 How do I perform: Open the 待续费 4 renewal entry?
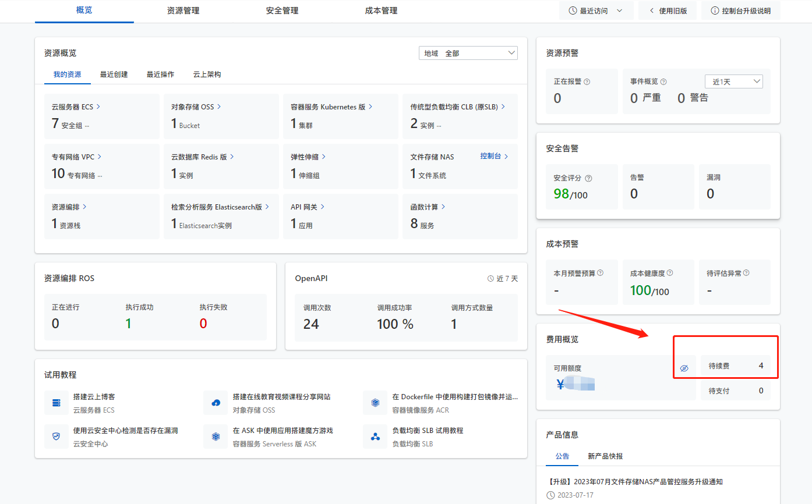pyautogui.click(x=736, y=366)
